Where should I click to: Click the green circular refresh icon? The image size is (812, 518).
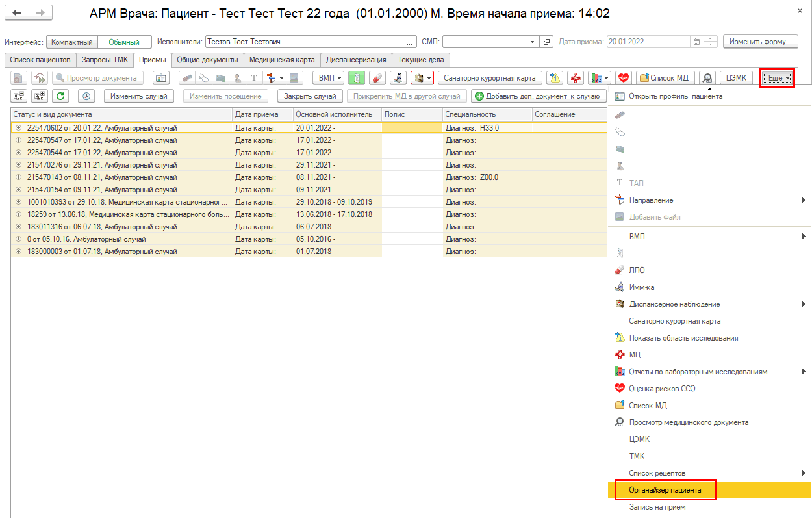60,96
